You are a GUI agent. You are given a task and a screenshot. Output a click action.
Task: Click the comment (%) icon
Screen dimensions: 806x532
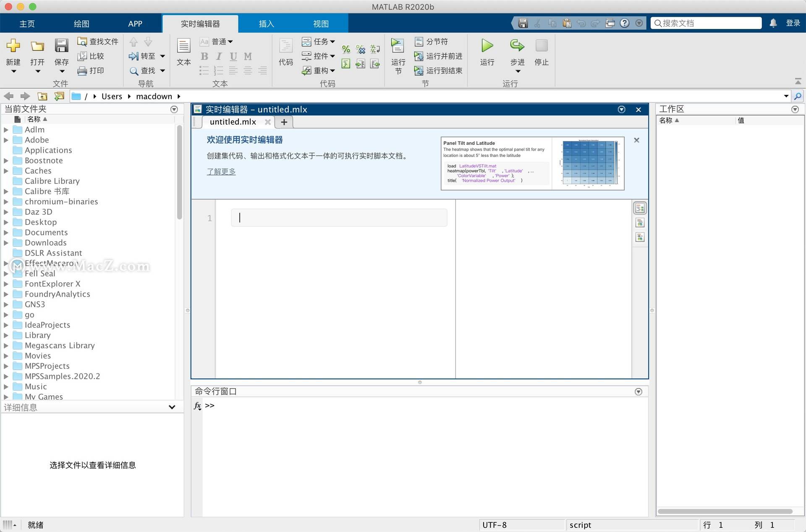coord(346,49)
